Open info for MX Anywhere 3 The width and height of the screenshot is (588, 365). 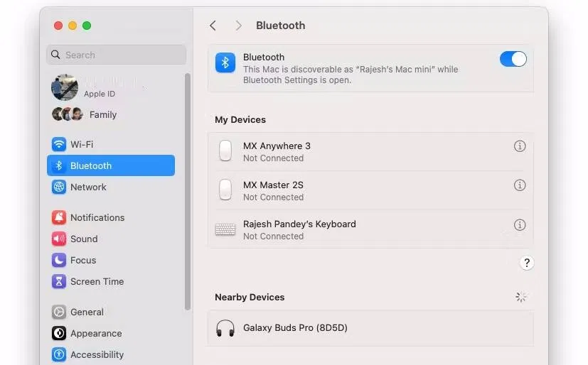[x=519, y=146]
